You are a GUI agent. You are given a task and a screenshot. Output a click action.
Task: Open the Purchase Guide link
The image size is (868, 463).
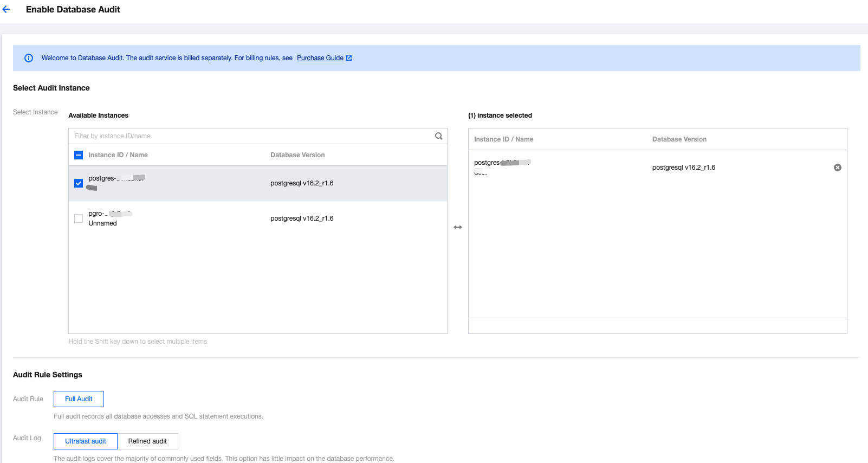point(320,58)
